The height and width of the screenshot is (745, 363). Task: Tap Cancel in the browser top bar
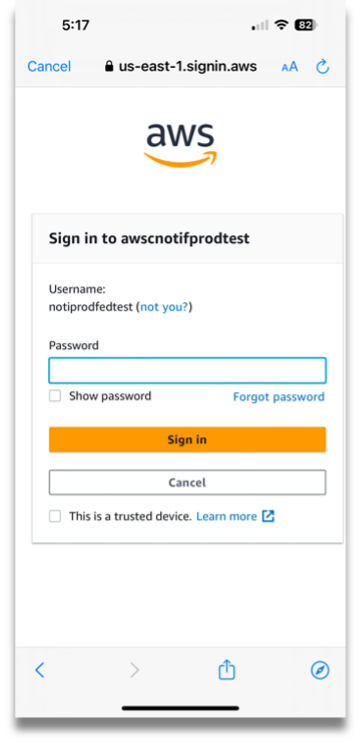click(49, 67)
